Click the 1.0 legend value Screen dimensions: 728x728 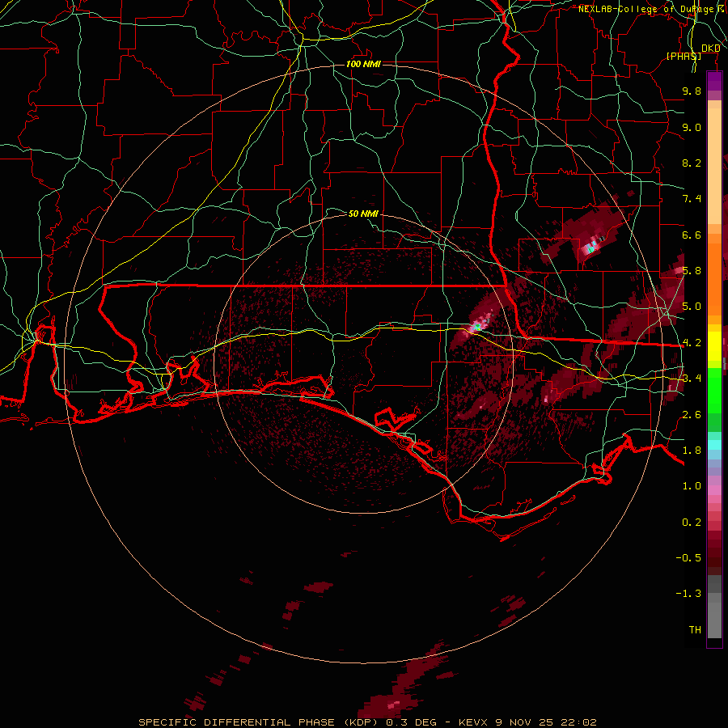(692, 486)
